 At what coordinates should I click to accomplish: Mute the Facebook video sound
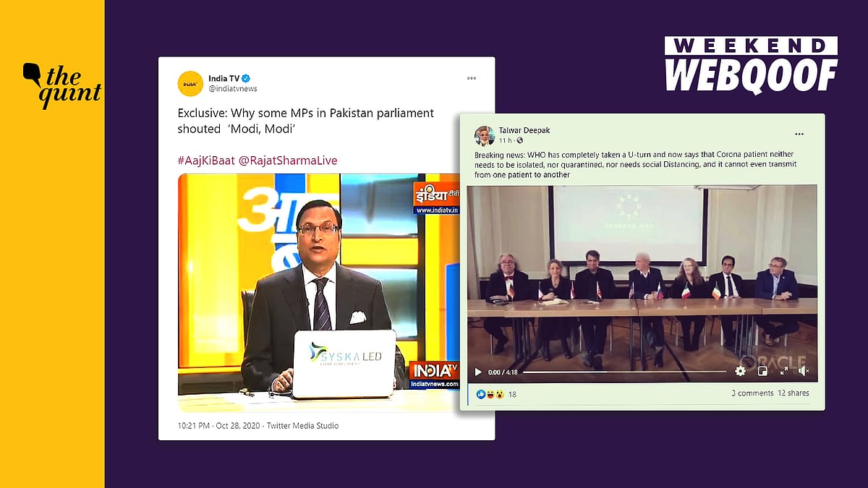tap(804, 371)
